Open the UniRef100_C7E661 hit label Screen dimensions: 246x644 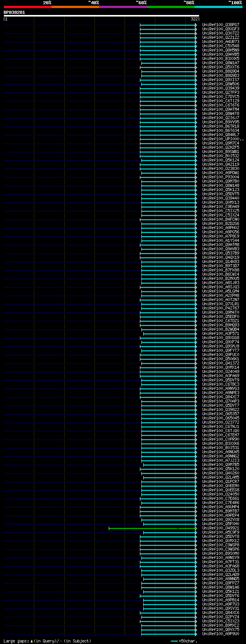click(x=221, y=499)
